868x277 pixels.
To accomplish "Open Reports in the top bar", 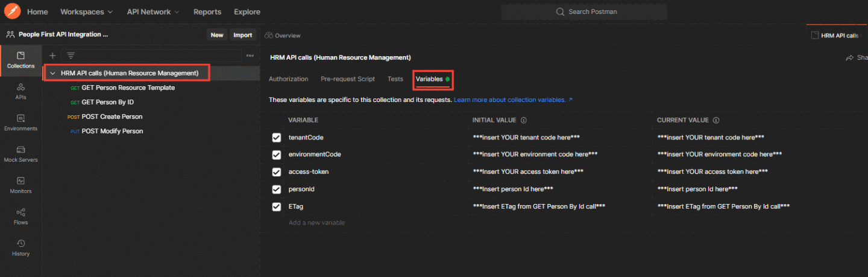I will 207,11.
